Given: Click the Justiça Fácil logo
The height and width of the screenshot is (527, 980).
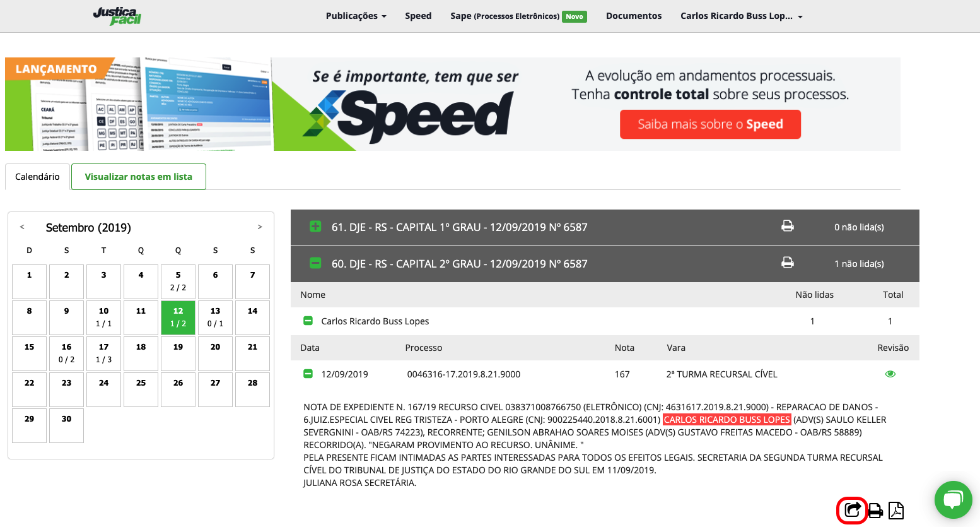Looking at the screenshot, I should (117, 16).
